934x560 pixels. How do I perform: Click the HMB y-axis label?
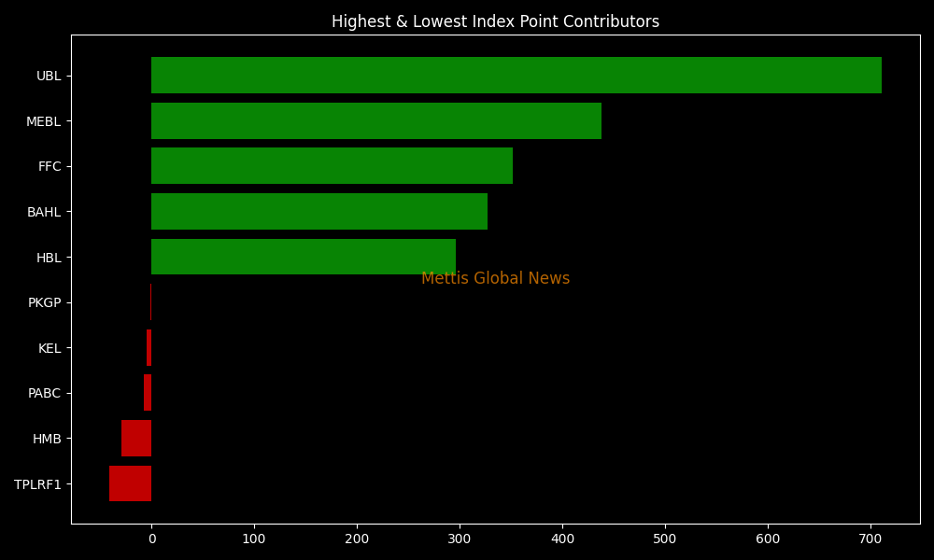click(47, 439)
